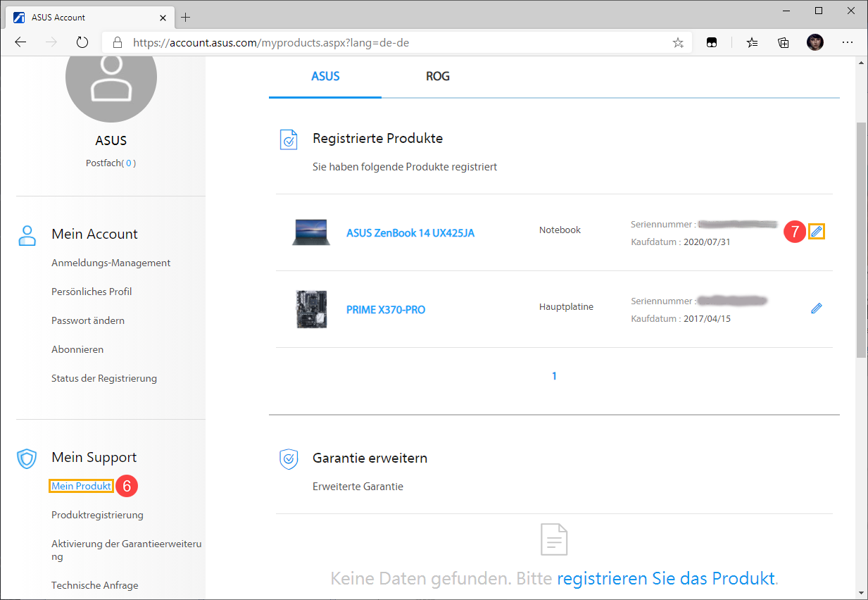Click the Garantie erweitern heading

pos(370,458)
